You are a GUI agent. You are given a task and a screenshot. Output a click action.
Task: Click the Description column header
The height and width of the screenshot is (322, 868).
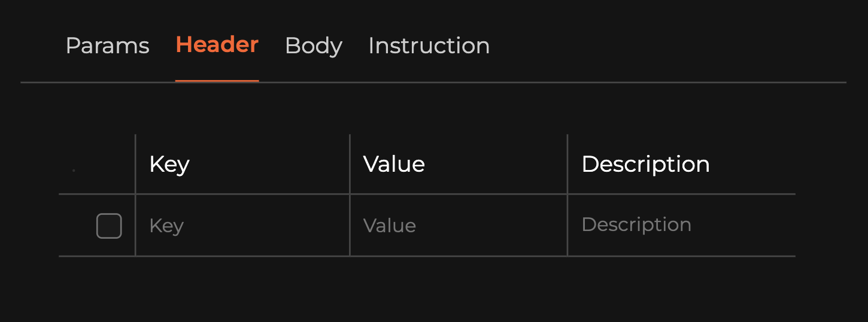645,164
